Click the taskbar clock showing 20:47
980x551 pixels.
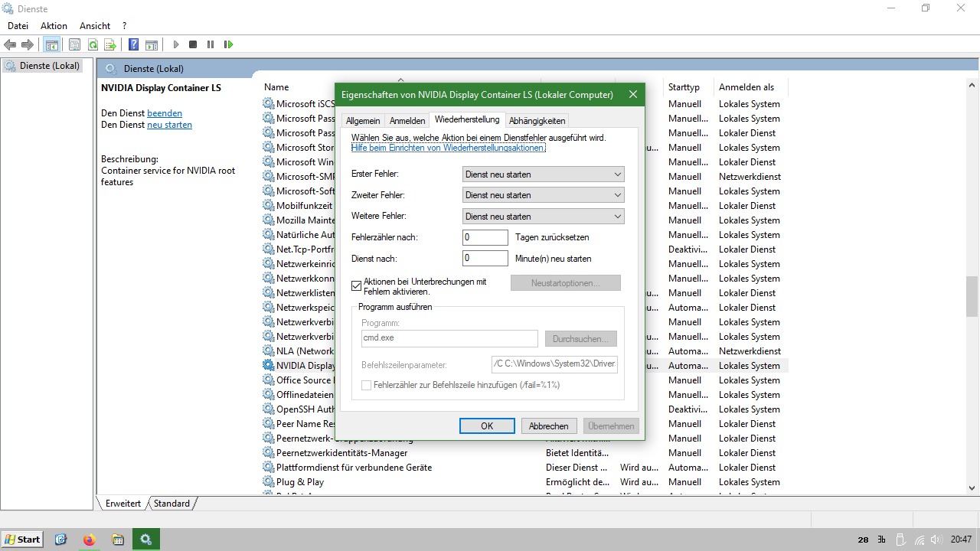click(961, 540)
